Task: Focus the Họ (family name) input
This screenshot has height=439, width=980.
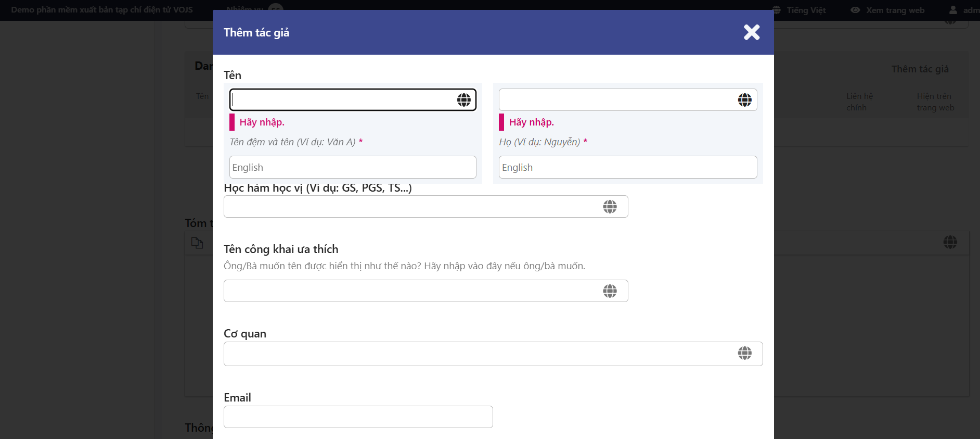Action: (616, 100)
